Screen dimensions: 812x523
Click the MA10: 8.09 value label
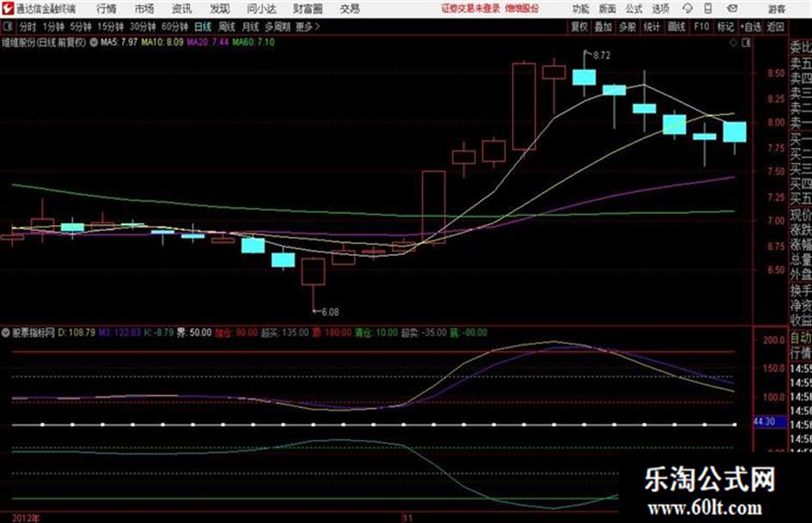162,42
